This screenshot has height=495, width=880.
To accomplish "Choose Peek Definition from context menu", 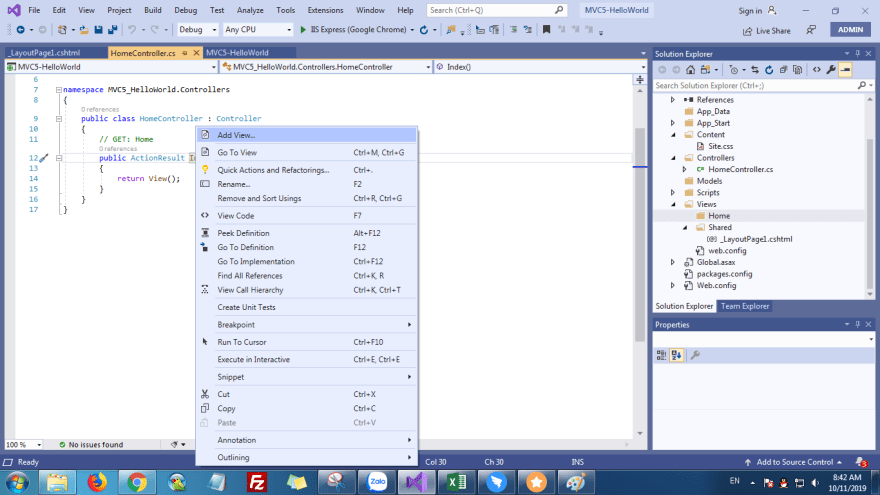I will (x=306, y=233).
